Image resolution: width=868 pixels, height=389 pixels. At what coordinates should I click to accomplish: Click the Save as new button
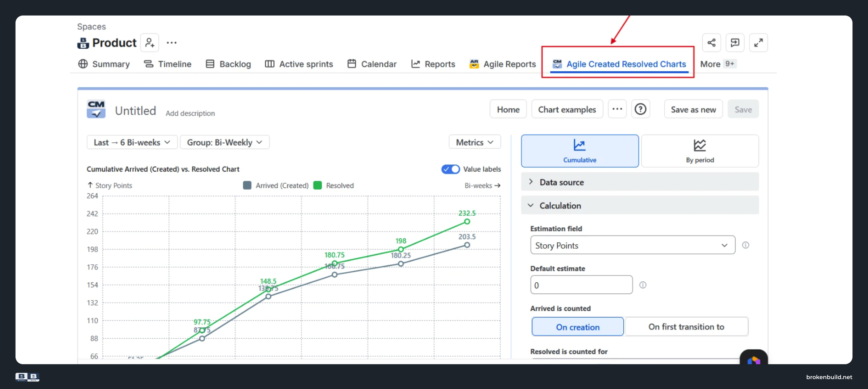coord(693,109)
